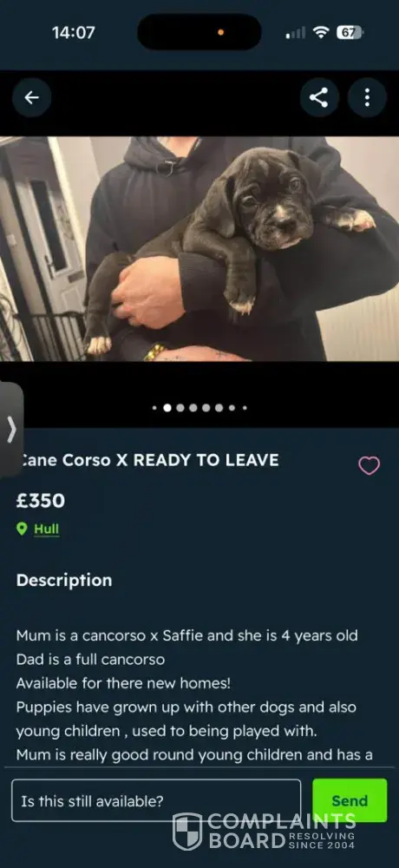The width and height of the screenshot is (399, 868).
Task: Tap the Wi-Fi status icon
Action: [x=320, y=33]
